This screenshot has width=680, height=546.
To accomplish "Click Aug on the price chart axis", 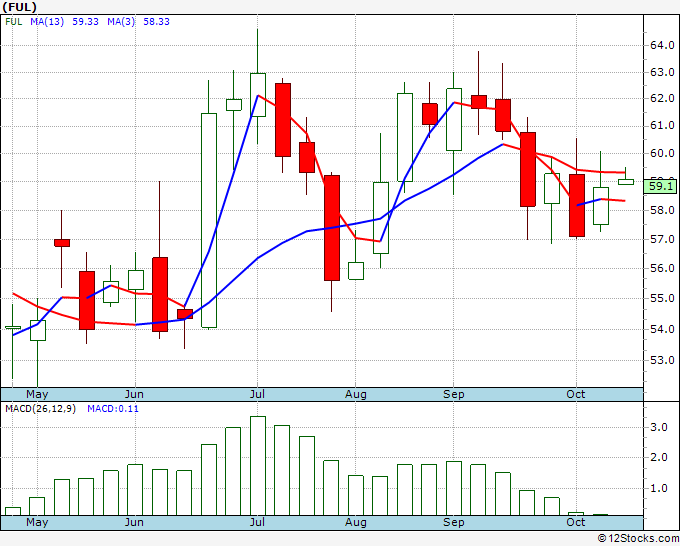I will pos(356,394).
